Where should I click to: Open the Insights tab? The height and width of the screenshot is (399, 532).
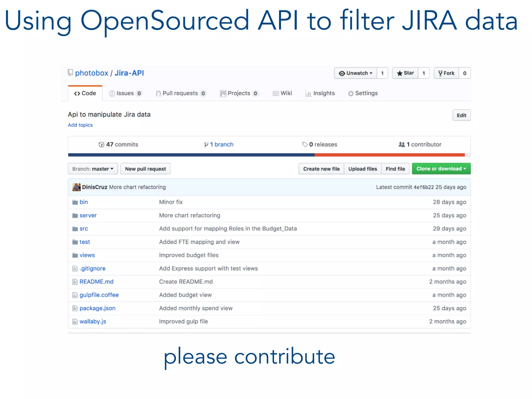[320, 93]
